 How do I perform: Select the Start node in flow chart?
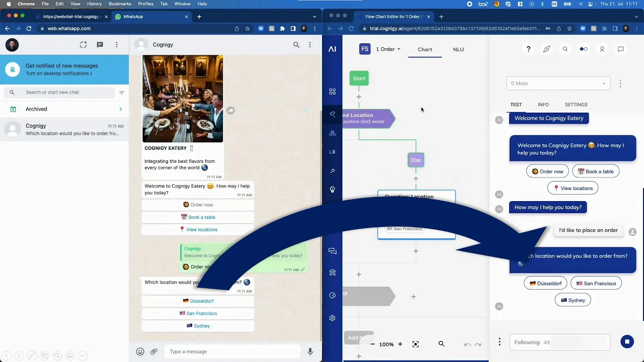tap(359, 78)
